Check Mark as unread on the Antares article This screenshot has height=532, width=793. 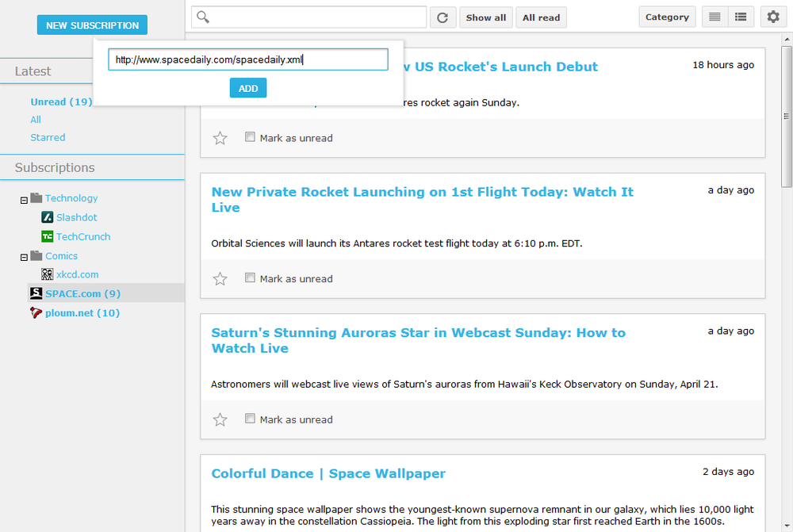(250, 278)
